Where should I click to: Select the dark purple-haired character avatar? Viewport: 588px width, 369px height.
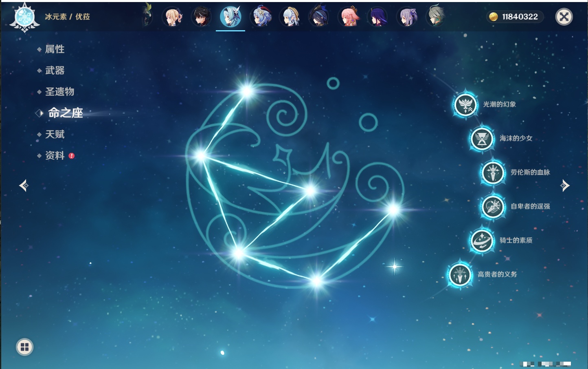pos(378,17)
